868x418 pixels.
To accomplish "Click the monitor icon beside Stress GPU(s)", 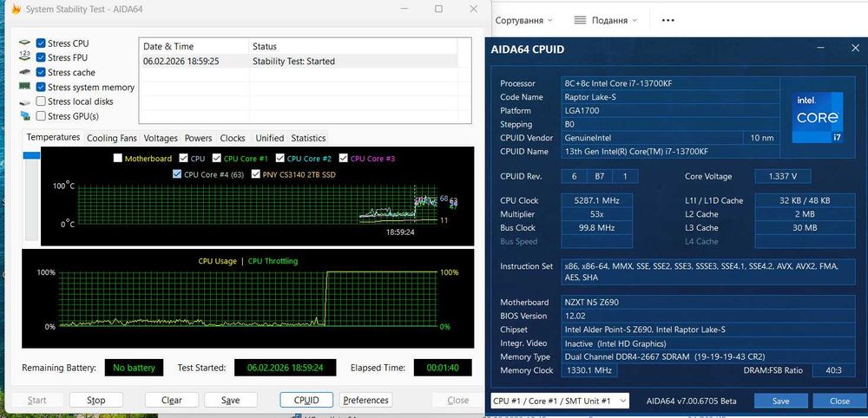I will (x=24, y=115).
